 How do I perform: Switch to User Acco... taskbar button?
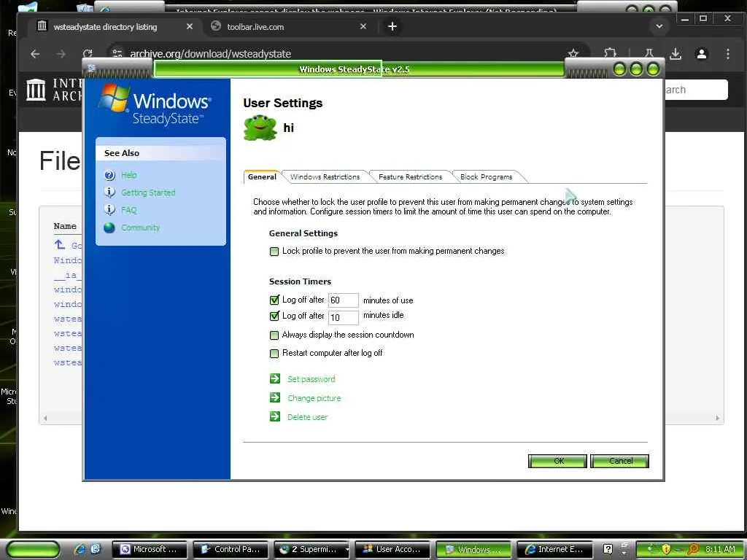(392, 549)
